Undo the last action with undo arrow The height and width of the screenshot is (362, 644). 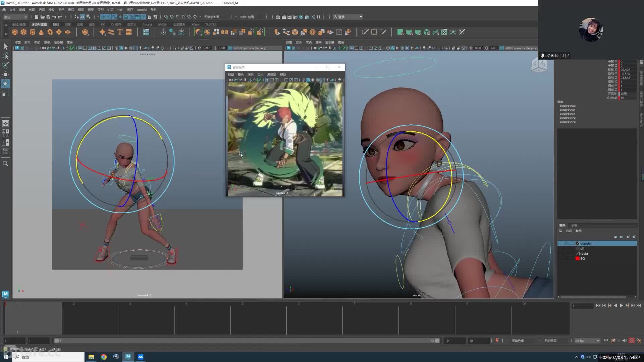tap(54, 17)
